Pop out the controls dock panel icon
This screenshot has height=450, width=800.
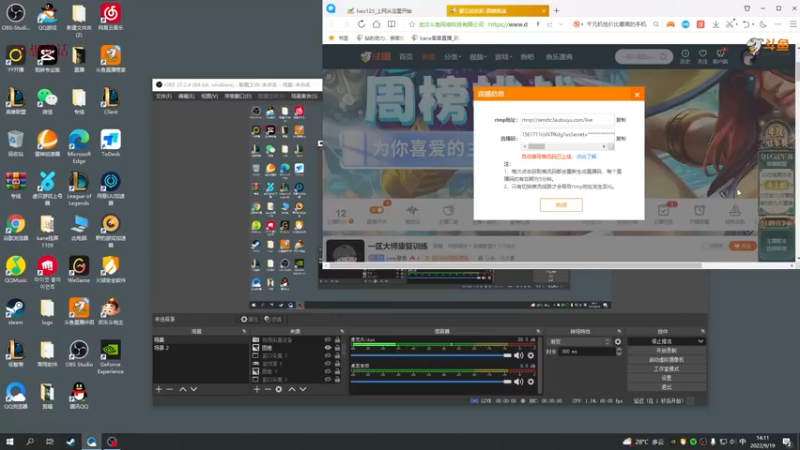pyautogui.click(x=703, y=331)
